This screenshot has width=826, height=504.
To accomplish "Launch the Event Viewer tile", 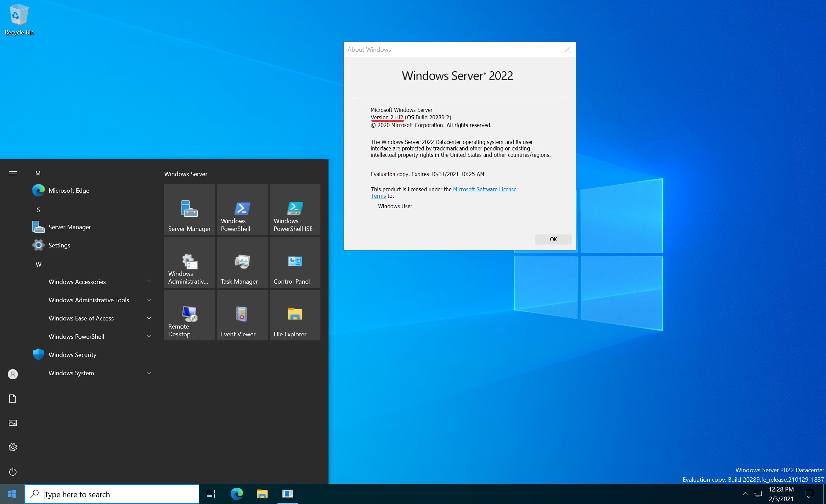I will pyautogui.click(x=242, y=315).
